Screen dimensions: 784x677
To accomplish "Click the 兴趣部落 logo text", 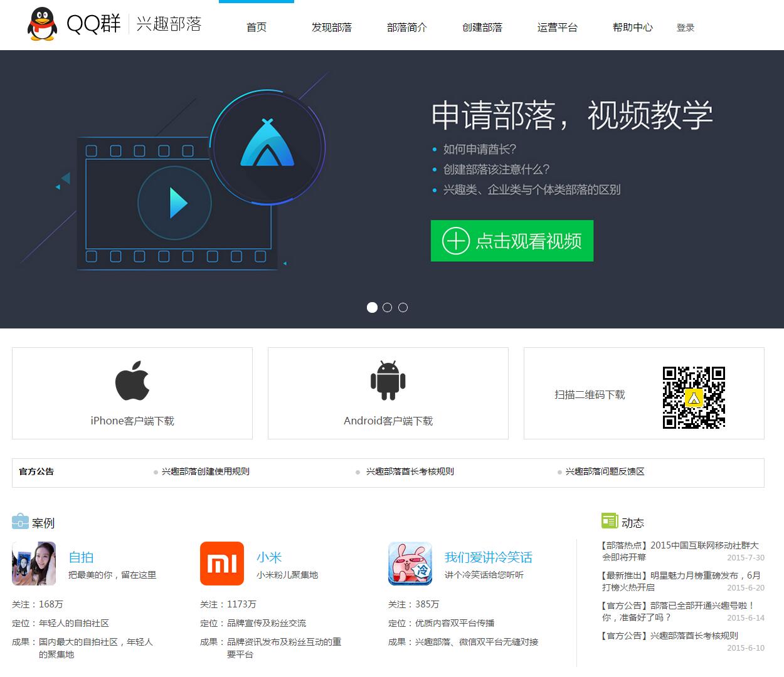I will click(169, 24).
